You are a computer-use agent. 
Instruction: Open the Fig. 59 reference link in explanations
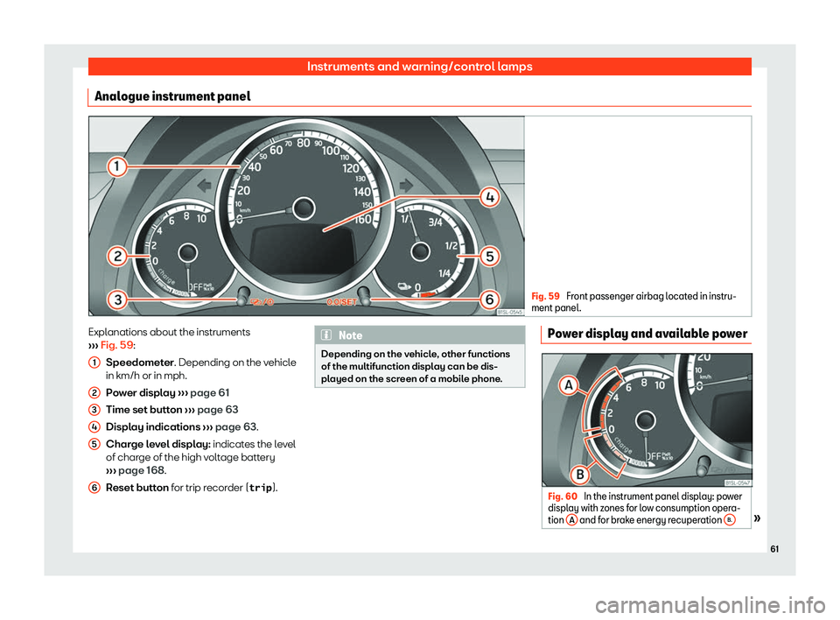point(116,345)
